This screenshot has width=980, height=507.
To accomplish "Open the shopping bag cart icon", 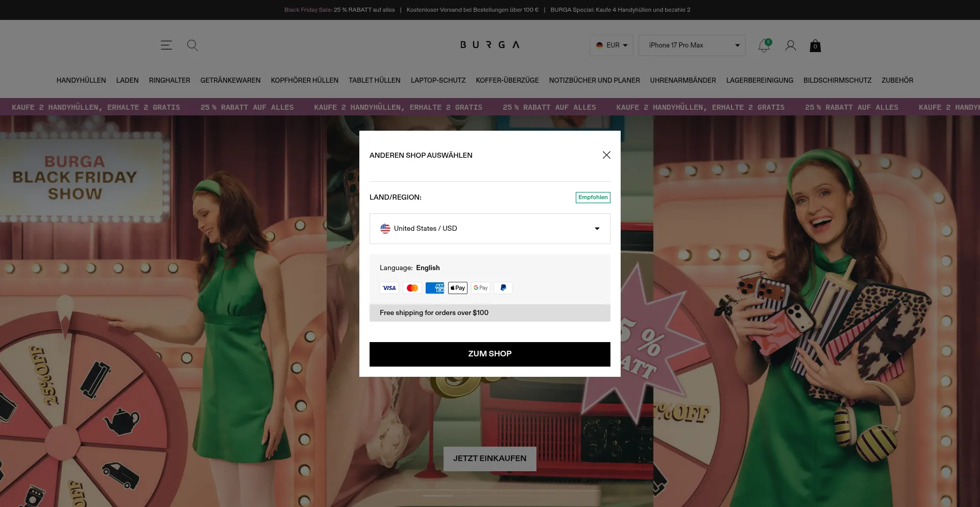I will point(815,46).
